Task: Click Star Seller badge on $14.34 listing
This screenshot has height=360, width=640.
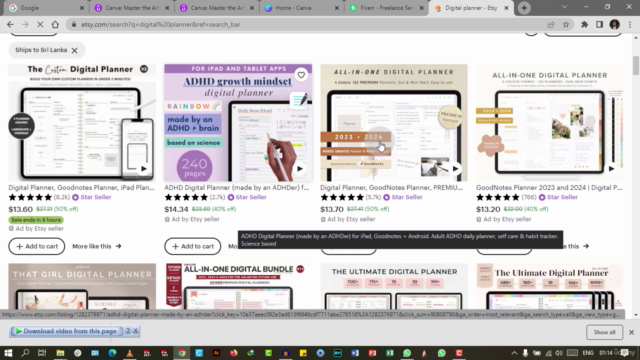Action: (247, 197)
